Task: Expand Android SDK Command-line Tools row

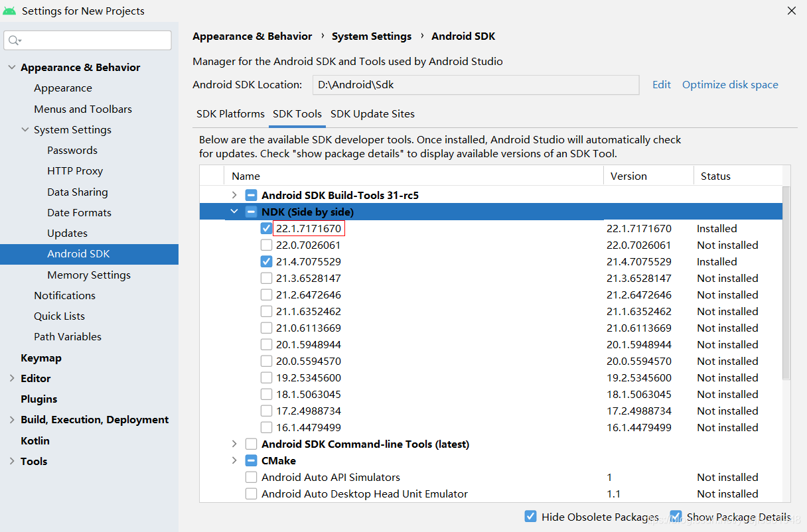Action: tap(234, 444)
